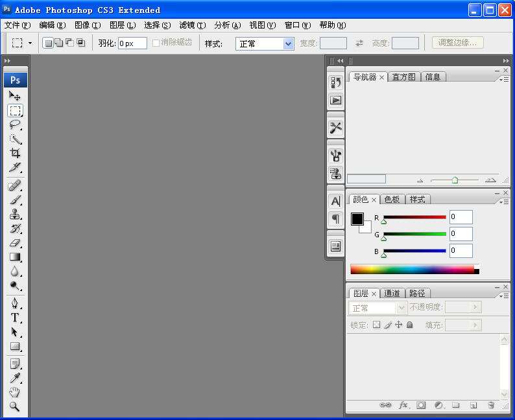
Task: Select the Eyedropper tool
Action: pyautogui.click(x=15, y=378)
